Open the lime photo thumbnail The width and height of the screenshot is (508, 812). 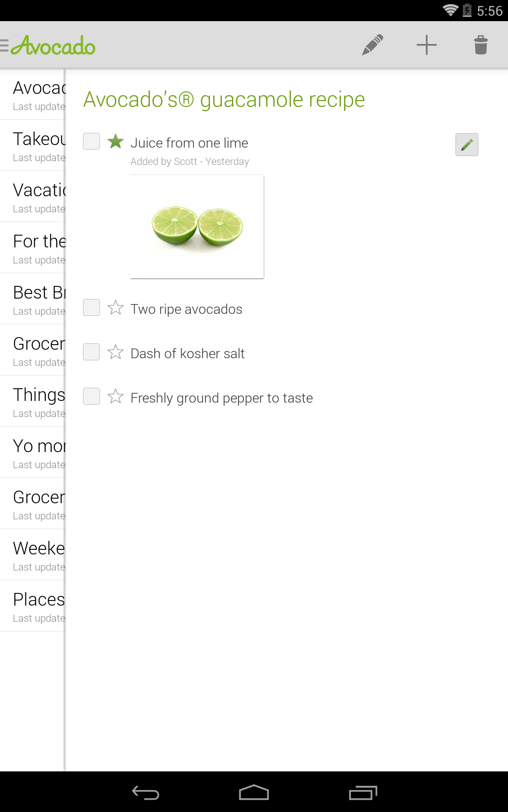pyautogui.click(x=197, y=227)
